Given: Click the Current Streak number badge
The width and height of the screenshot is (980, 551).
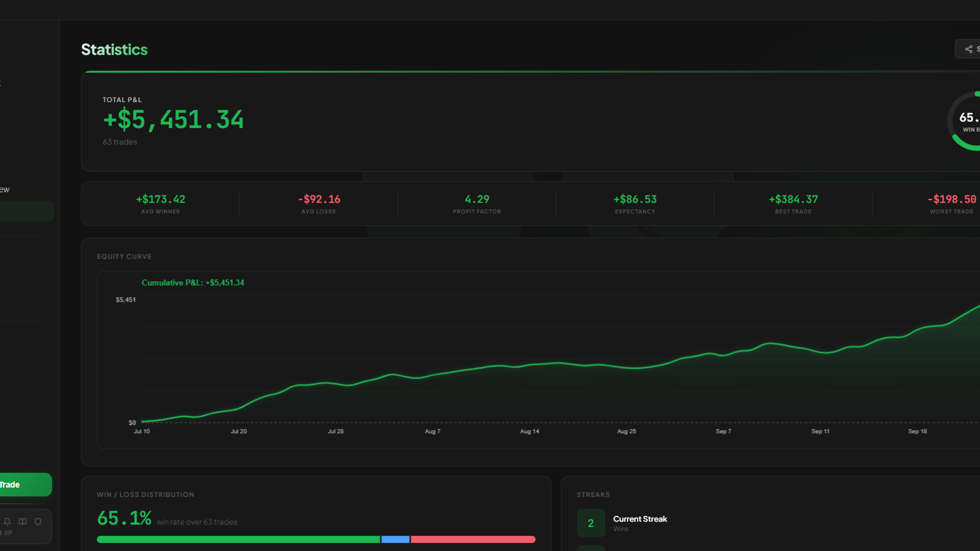Looking at the screenshot, I should tap(591, 523).
